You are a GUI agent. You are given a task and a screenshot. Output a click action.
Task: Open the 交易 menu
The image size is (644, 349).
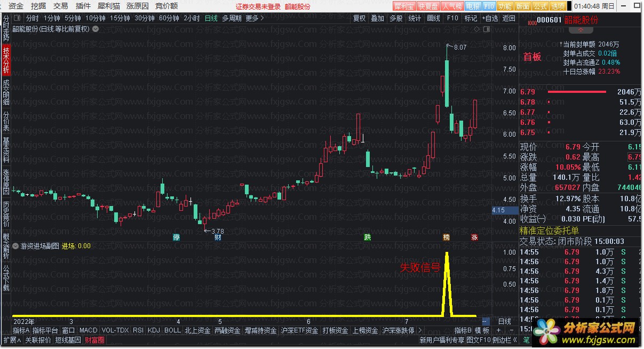point(61,6)
